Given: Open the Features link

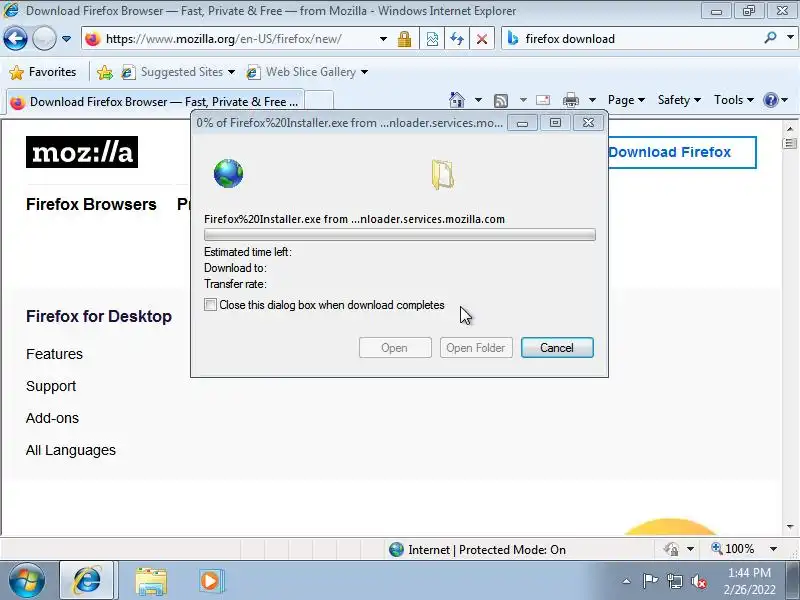Looking at the screenshot, I should click(x=54, y=354).
